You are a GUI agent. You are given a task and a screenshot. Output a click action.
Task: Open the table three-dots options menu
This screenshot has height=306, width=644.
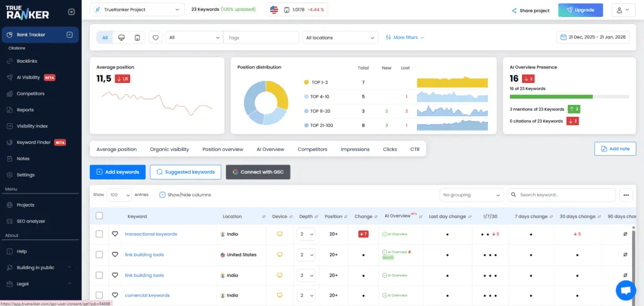[626, 195]
